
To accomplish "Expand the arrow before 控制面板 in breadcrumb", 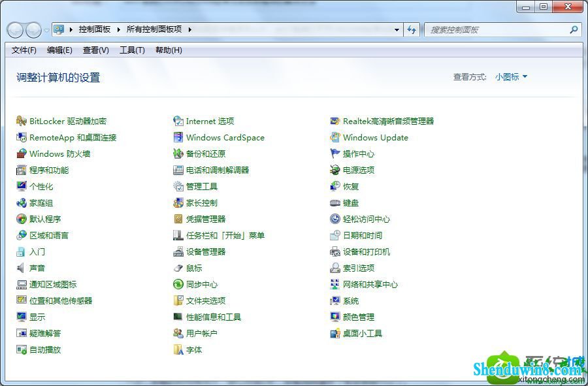I will click(71, 29).
